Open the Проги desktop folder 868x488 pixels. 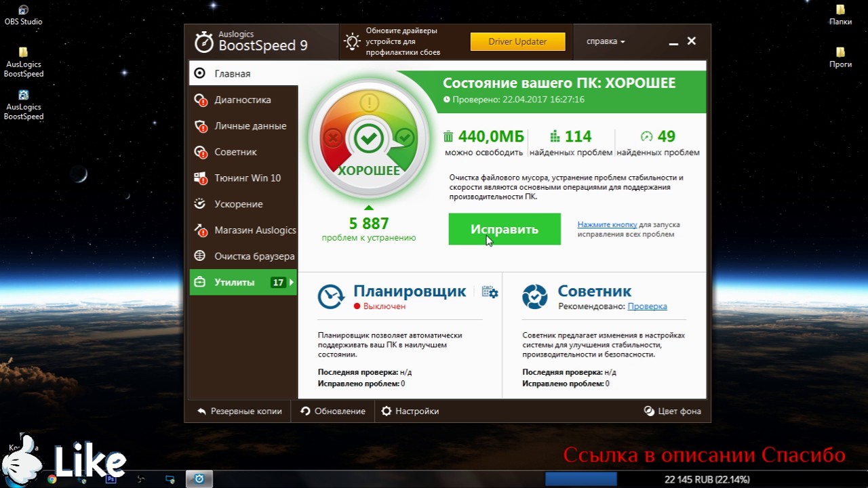[x=840, y=58]
